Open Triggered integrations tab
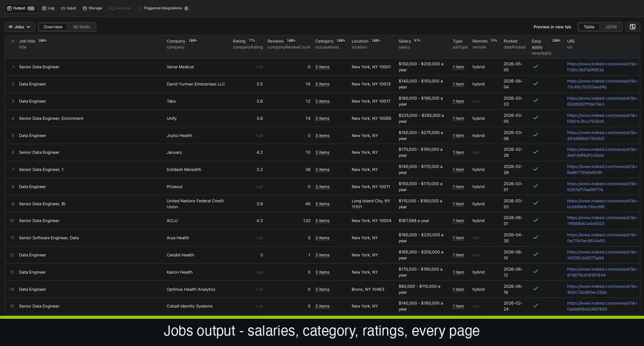This screenshot has height=346, width=644. click(163, 8)
